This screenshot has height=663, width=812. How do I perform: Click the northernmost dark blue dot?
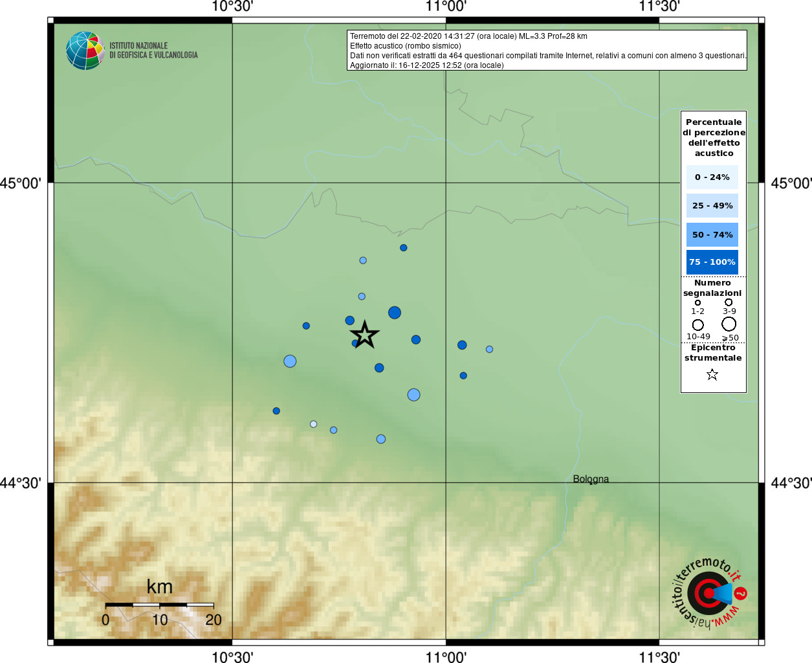tap(404, 248)
